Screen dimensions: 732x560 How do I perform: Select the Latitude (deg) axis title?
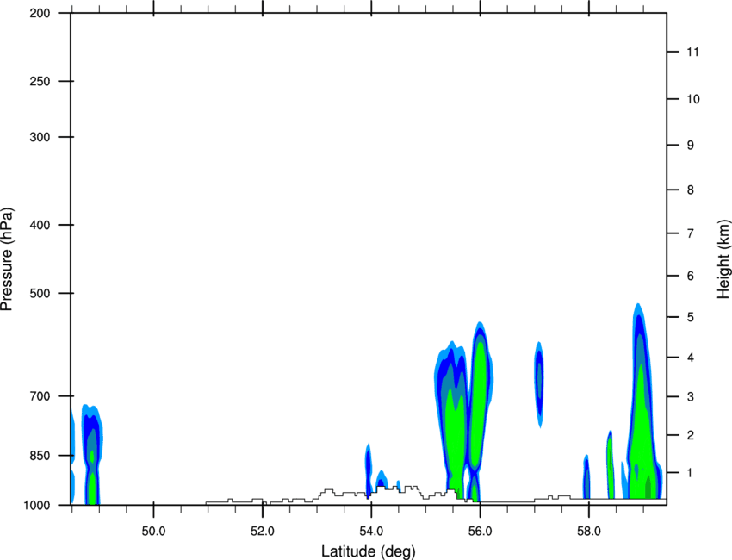pos(369,551)
